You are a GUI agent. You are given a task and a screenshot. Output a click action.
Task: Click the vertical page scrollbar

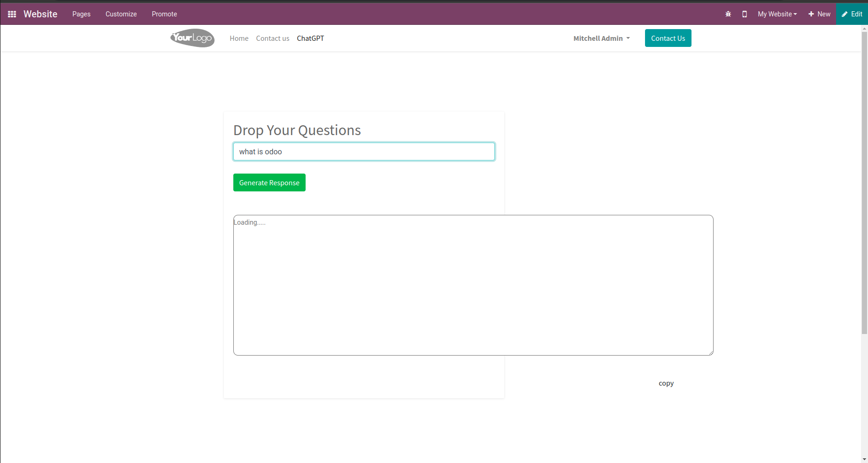pos(864,183)
